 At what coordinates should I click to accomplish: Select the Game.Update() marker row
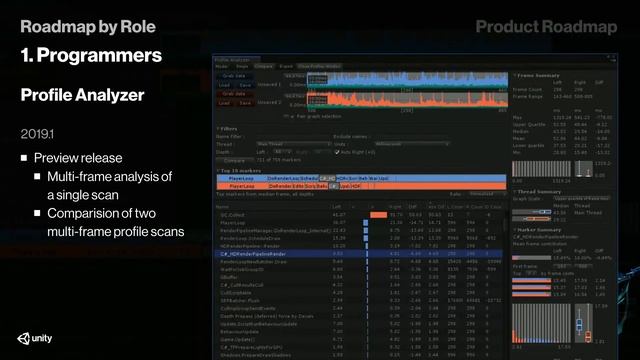tap(359, 339)
